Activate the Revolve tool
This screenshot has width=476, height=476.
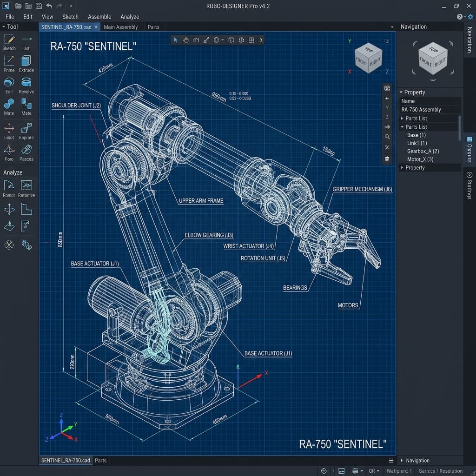click(x=26, y=86)
